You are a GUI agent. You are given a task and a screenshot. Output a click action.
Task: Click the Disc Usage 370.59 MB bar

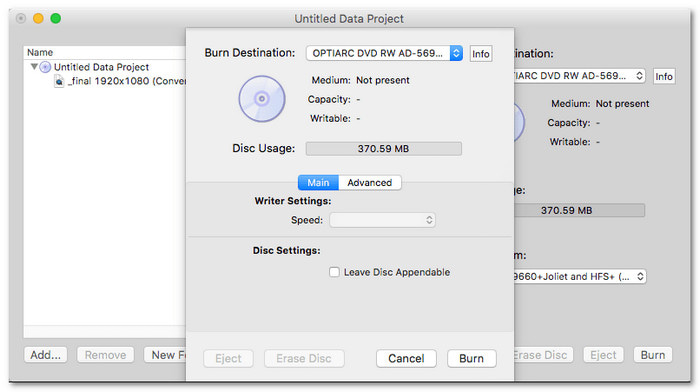click(383, 149)
